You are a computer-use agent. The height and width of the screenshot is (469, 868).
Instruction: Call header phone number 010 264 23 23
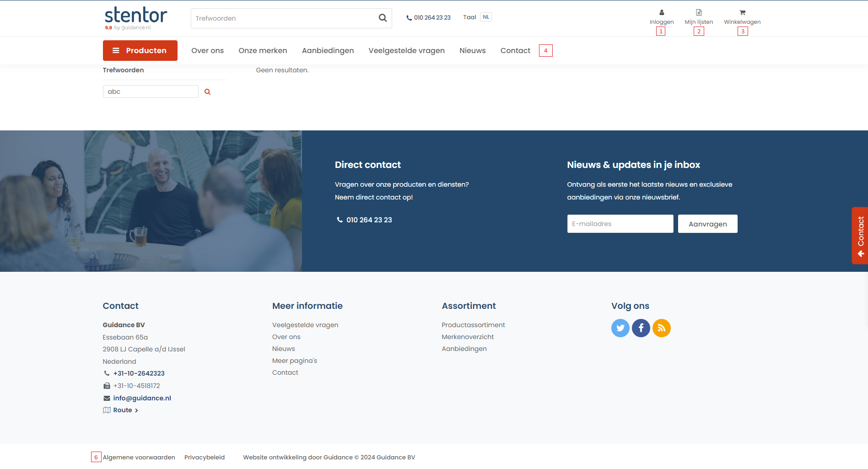(x=428, y=17)
